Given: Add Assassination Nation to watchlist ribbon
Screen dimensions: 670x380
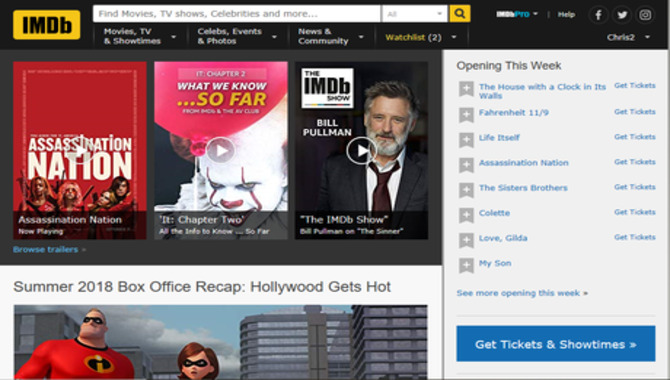Looking at the screenshot, I should pyautogui.click(x=466, y=165).
